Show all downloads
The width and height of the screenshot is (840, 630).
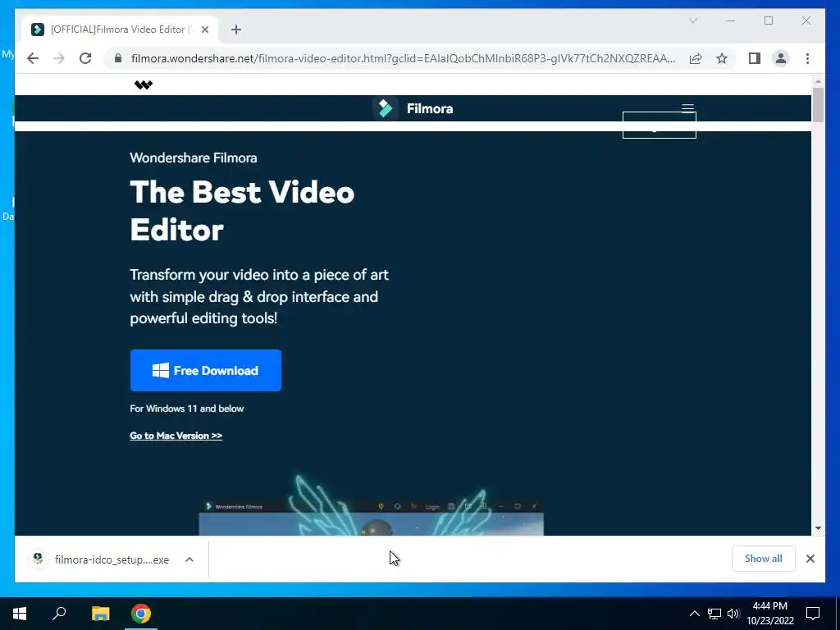764,558
